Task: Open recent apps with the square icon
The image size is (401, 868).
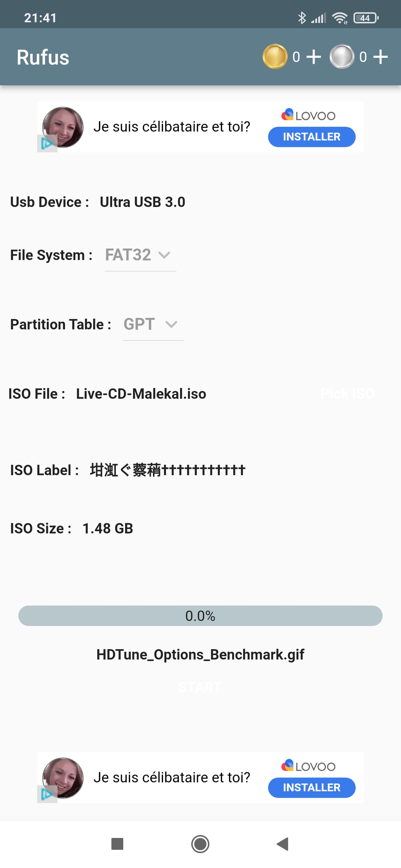Action: pyautogui.click(x=117, y=844)
